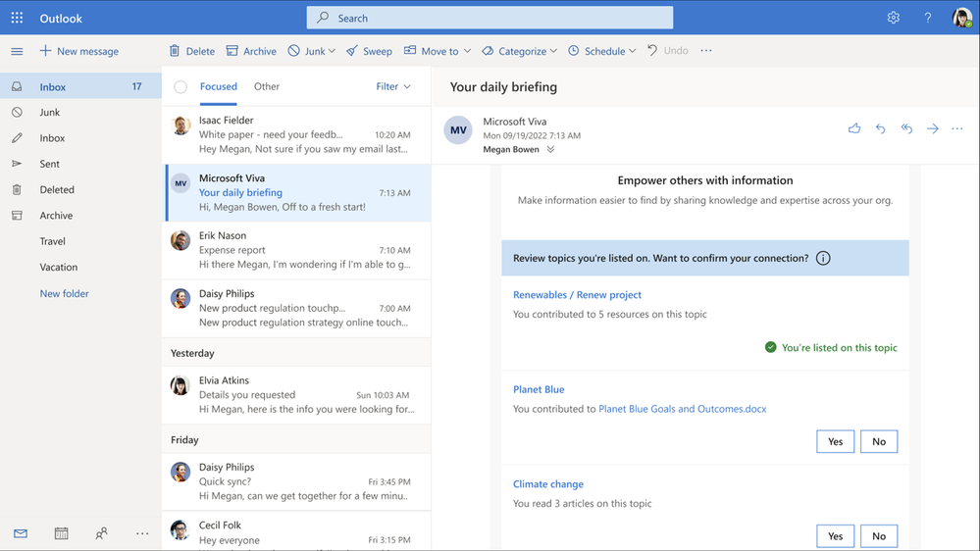Collapse the navigation pane hamburger toggle
This screenshot has width=980, height=551.
point(17,51)
